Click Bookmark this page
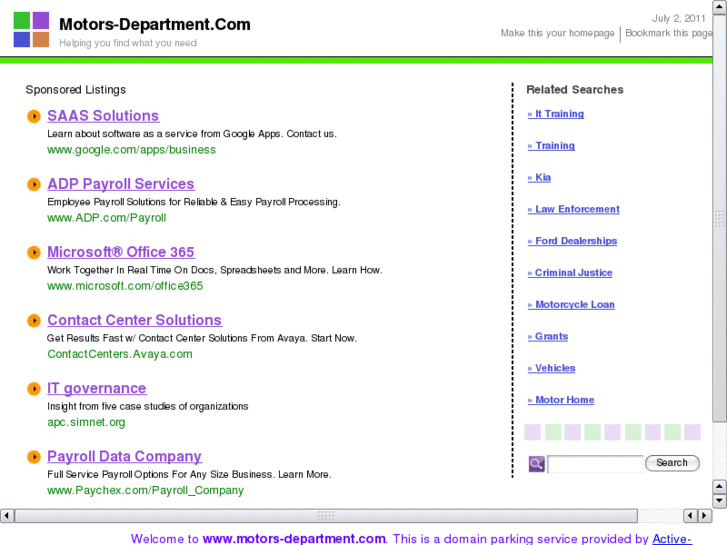 tap(669, 33)
